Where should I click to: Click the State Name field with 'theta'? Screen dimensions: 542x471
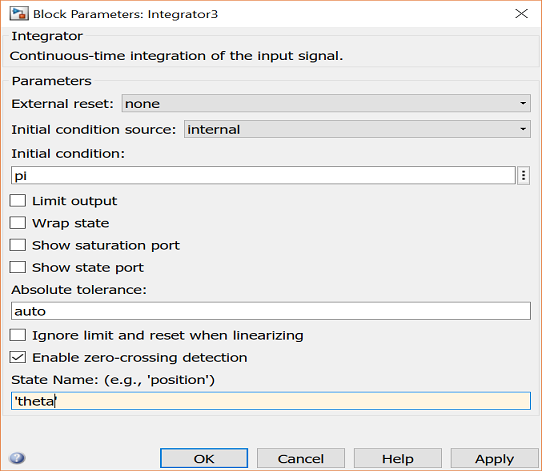click(271, 401)
